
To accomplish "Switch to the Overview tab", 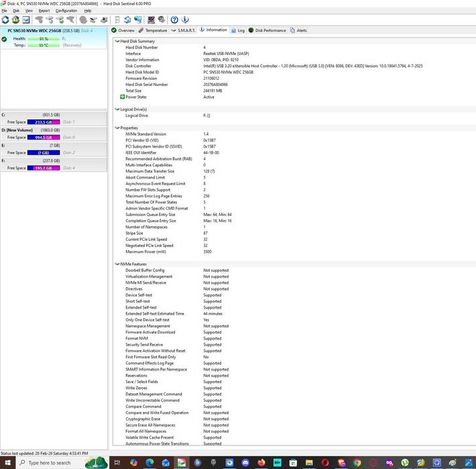I will pos(123,30).
